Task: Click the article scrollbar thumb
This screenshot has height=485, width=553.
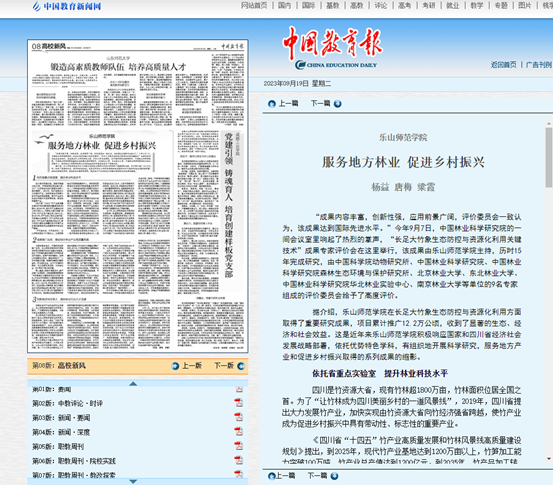Action: [549, 157]
